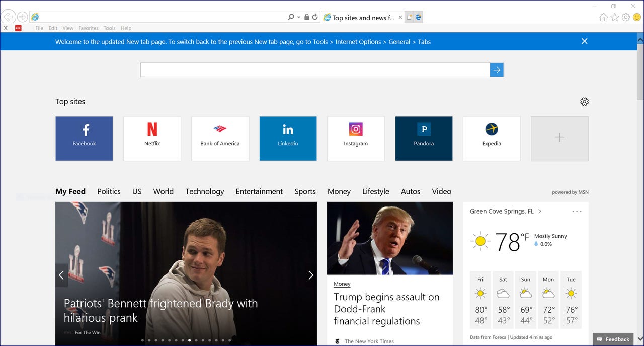
Task: Click the New Tab button next to the tab
Action: click(409, 17)
